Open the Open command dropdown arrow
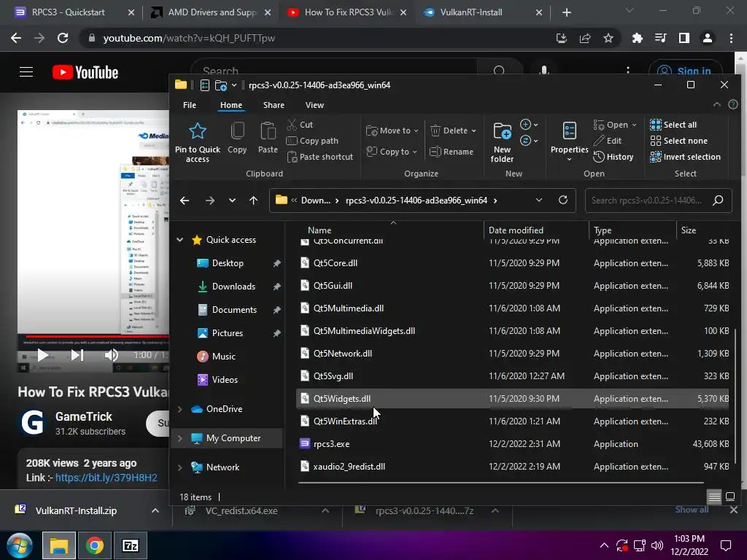Image resolution: width=747 pixels, height=560 pixels. point(634,125)
